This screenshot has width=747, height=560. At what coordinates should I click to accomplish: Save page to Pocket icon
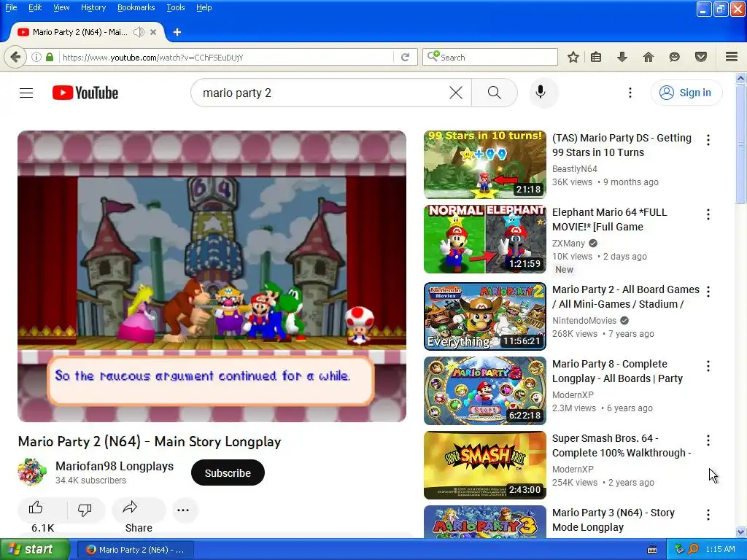pos(701,57)
